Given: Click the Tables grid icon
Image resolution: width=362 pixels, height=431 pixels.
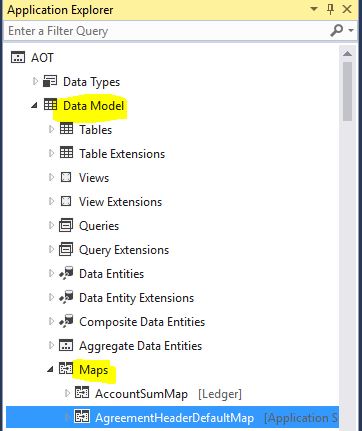Looking at the screenshot, I should tap(66, 129).
